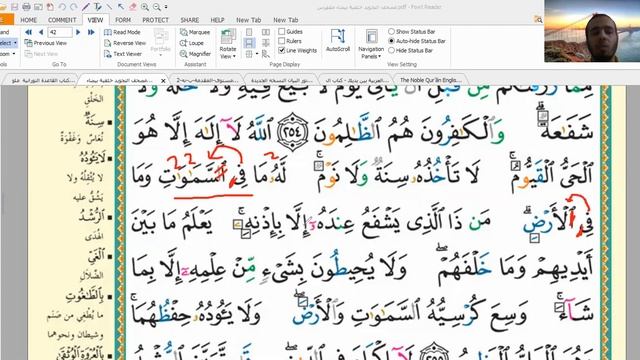This screenshot has width=640, height=360.
Task: Enter Read Mode
Action: point(122,32)
